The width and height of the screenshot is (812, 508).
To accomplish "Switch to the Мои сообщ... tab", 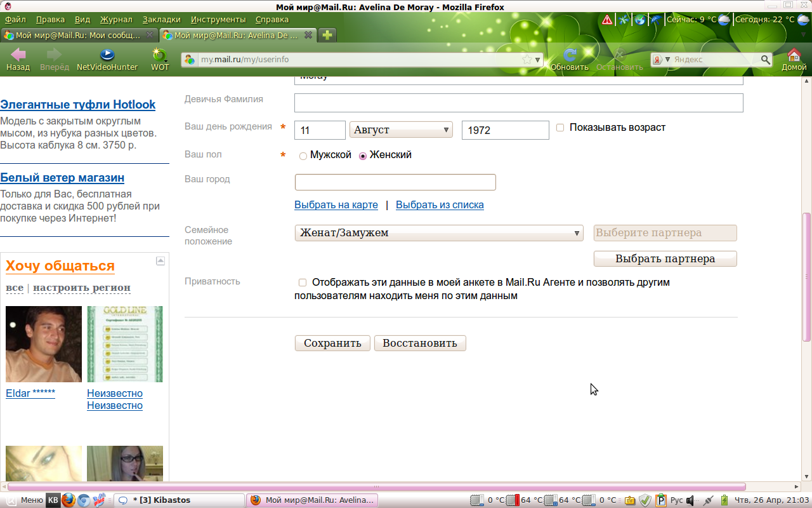I will (x=79, y=35).
